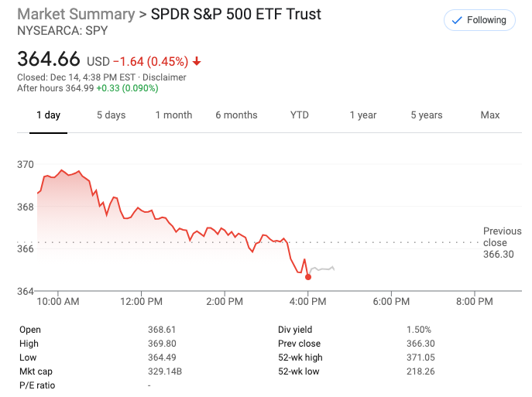View the 5 years chart
Screen dimensions: 532x397
coord(426,115)
